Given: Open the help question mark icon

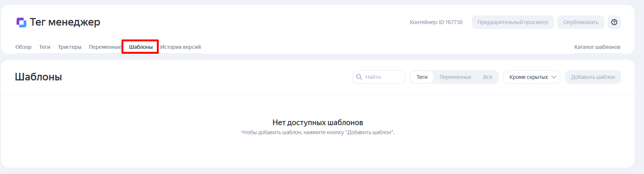Looking at the screenshot, I should point(614,22).
